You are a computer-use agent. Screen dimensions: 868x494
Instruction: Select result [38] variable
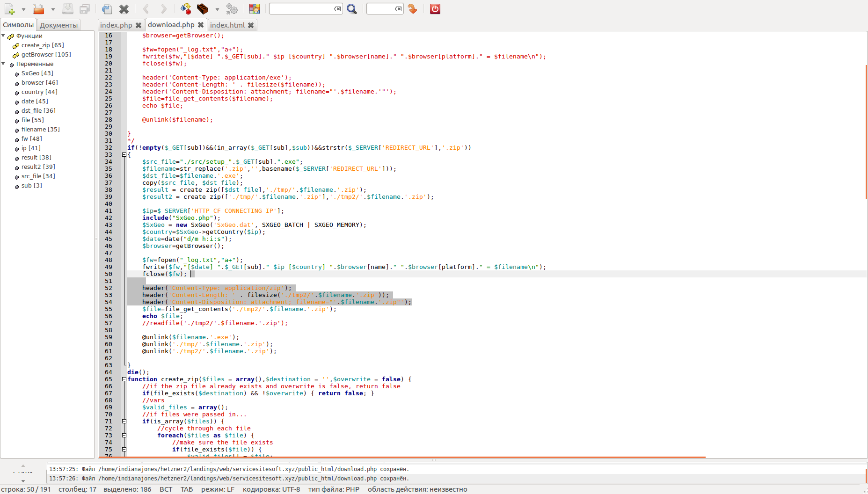tap(36, 158)
